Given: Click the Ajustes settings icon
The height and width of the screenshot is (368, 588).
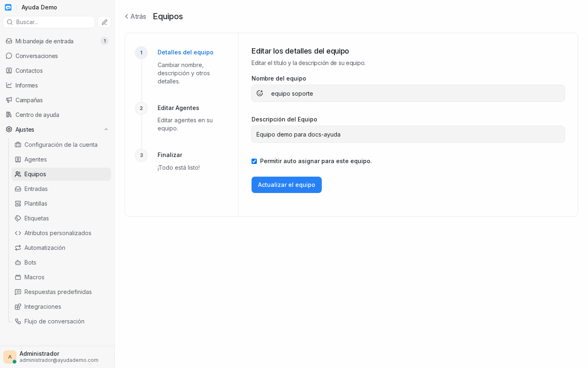Looking at the screenshot, I should [9, 129].
